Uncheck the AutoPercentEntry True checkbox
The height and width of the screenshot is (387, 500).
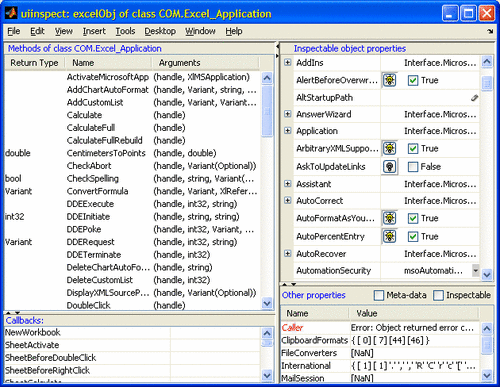click(x=413, y=236)
